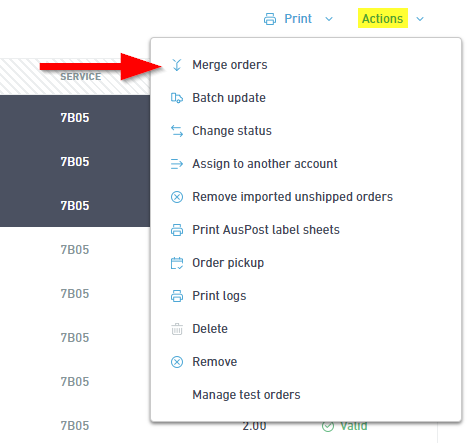
Task: Choose Remove from the Actions menu
Action: [x=215, y=362]
